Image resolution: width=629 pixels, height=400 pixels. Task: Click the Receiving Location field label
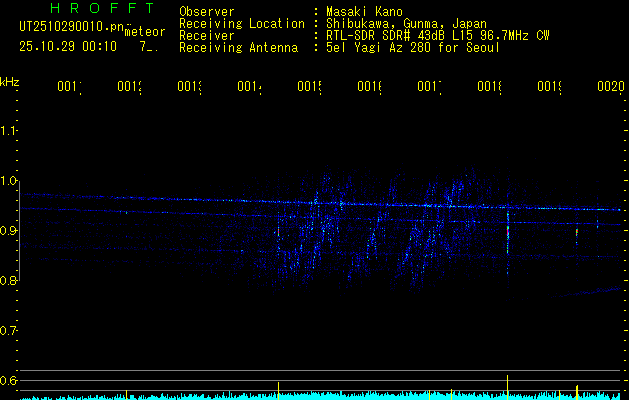241,23
